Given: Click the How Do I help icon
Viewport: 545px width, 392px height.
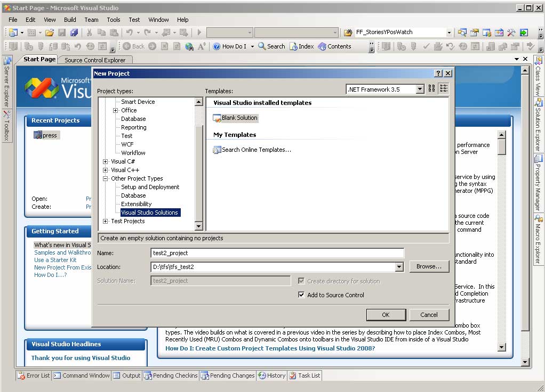Looking at the screenshot, I should click(217, 46).
